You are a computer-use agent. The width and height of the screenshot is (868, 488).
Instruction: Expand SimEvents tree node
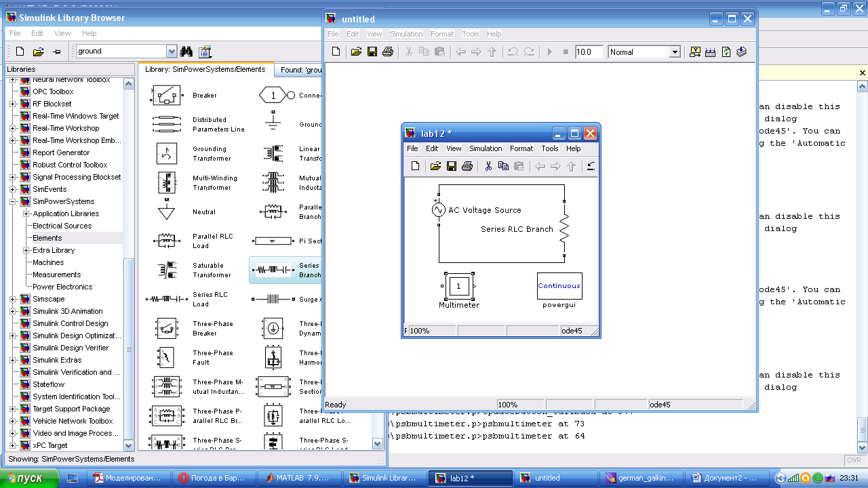pyautogui.click(x=13, y=189)
